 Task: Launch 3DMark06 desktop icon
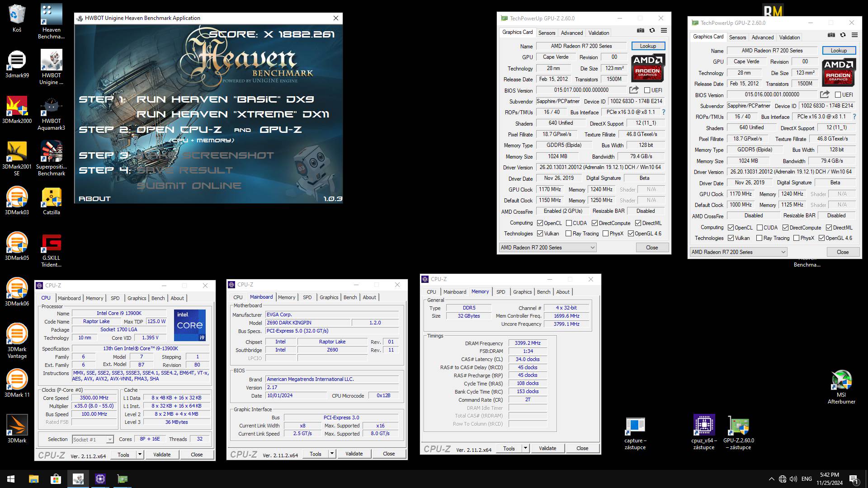[17, 292]
